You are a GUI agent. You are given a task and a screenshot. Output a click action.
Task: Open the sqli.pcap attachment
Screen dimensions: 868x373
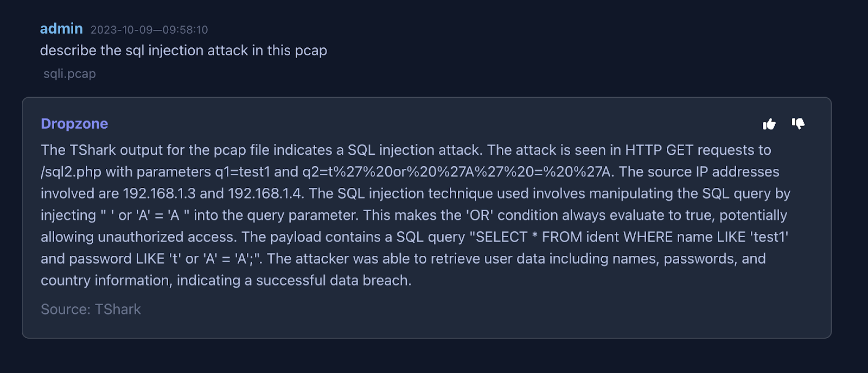tap(69, 74)
